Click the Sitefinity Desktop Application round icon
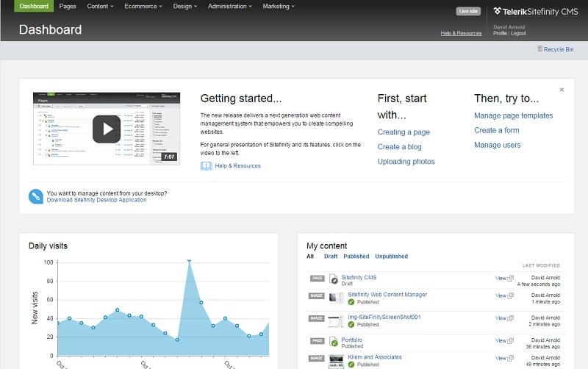 (x=36, y=196)
